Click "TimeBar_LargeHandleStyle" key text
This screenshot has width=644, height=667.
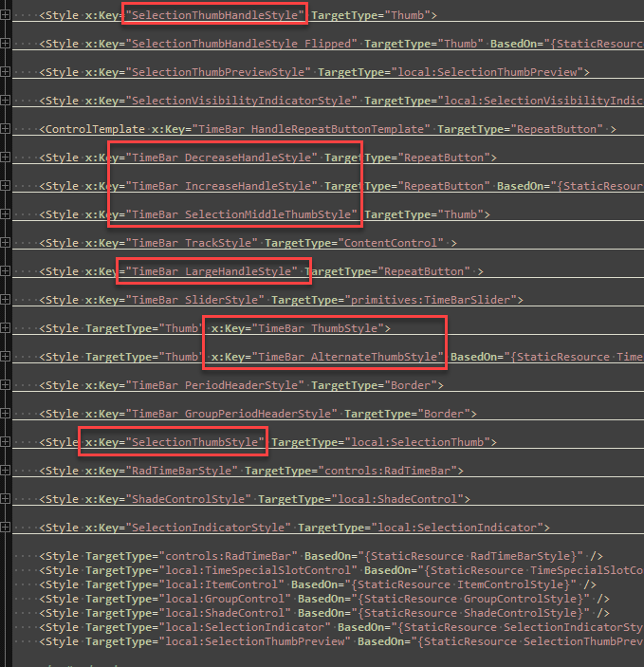coord(212,271)
